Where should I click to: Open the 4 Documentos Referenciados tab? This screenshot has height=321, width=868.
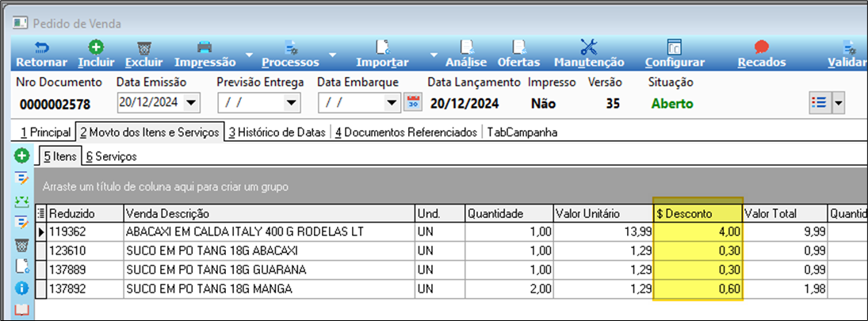click(x=406, y=133)
